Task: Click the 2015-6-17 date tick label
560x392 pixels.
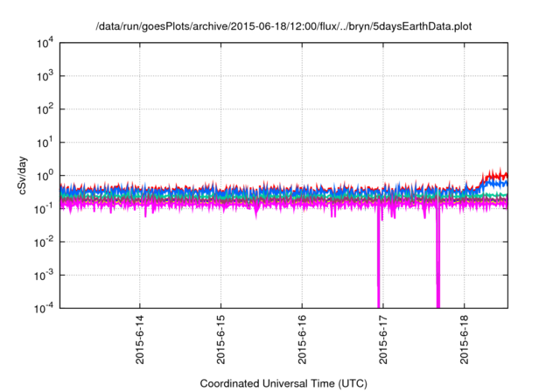Action: 383,339
